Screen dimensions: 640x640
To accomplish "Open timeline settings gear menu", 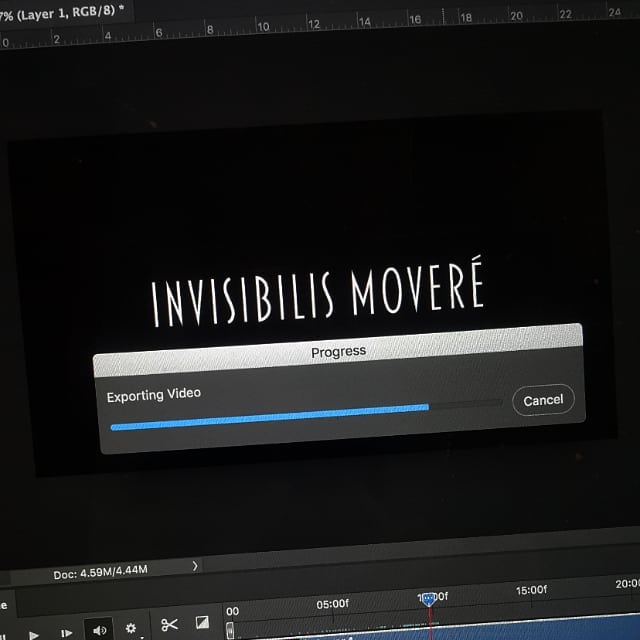I will click(x=130, y=629).
